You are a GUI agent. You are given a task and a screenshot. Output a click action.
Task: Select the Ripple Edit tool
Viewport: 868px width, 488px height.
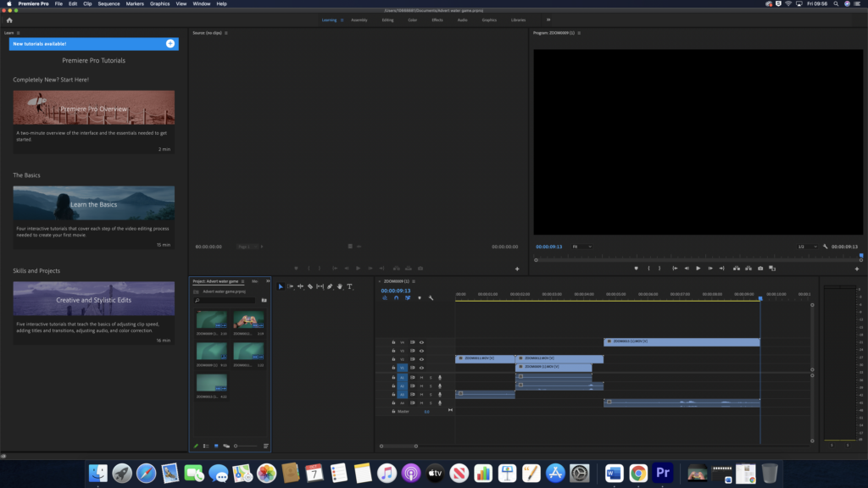[x=300, y=286]
